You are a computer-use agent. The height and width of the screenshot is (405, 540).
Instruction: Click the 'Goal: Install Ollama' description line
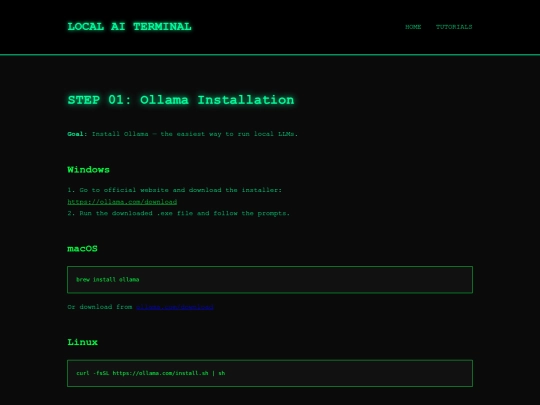(x=183, y=134)
